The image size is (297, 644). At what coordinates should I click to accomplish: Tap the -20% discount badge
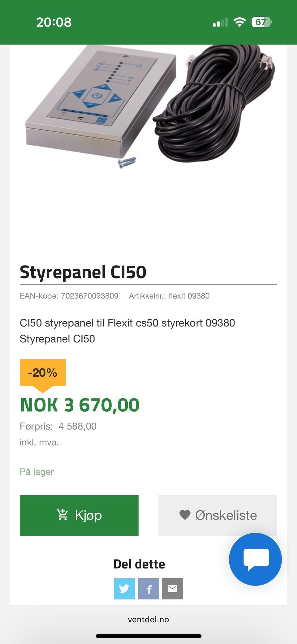point(43,373)
